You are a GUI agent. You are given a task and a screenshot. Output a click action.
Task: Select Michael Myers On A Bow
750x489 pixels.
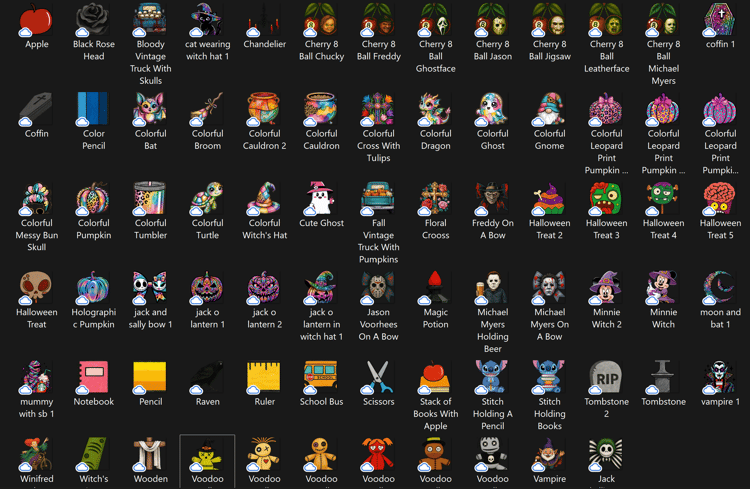(549, 288)
